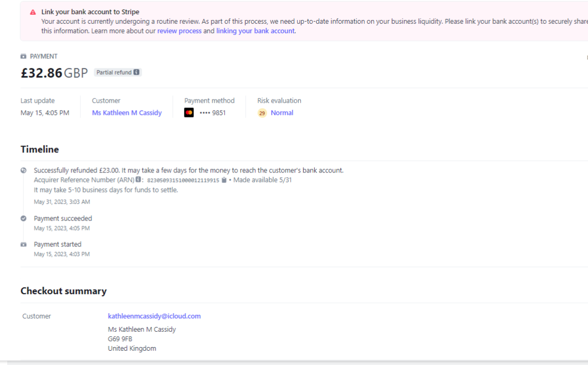588x365 pixels.
Task: Click the Payment started icon in Timeline
Action: [23, 245]
